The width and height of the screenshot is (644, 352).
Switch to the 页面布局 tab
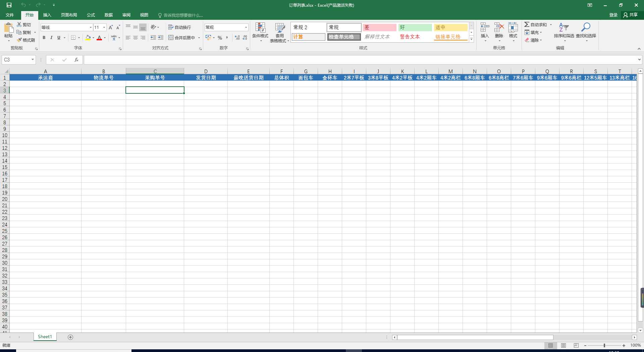[x=69, y=15]
